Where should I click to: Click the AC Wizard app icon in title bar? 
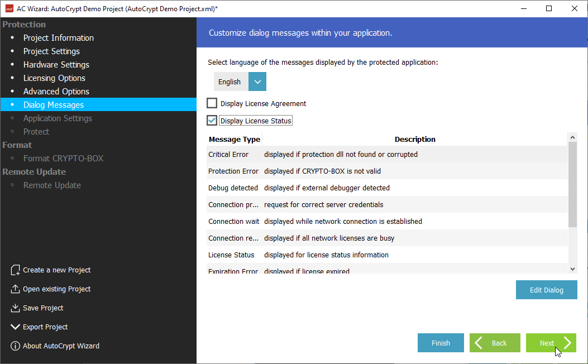tap(9, 8)
